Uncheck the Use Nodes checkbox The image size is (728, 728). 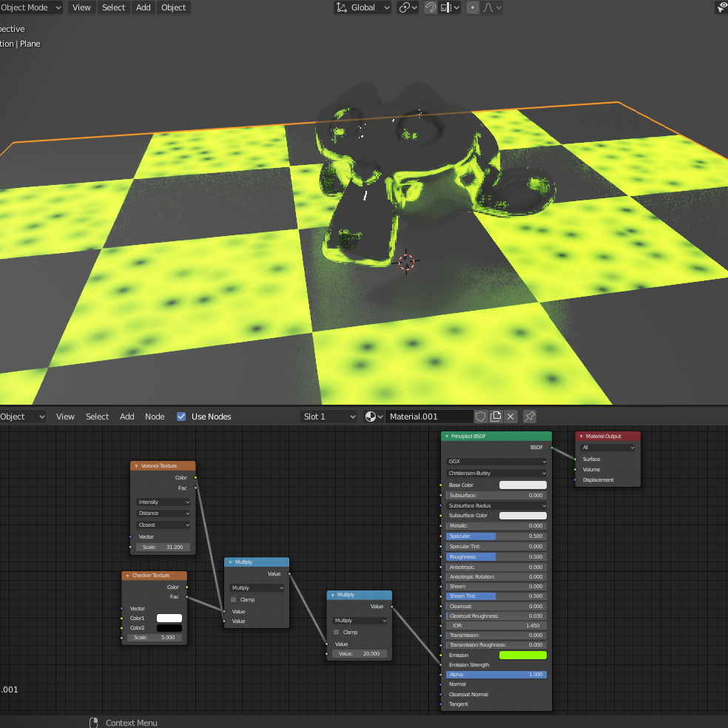(181, 417)
